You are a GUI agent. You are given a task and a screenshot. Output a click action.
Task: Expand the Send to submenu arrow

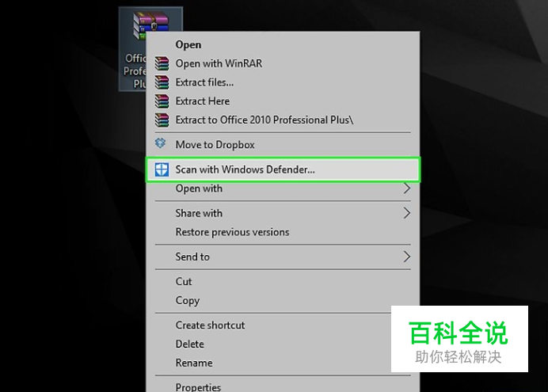tap(407, 257)
